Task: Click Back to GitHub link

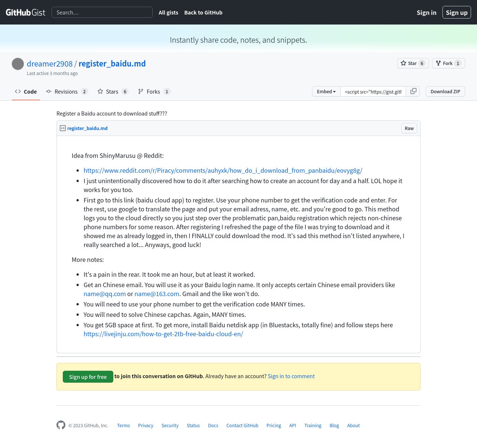Action: (x=203, y=12)
